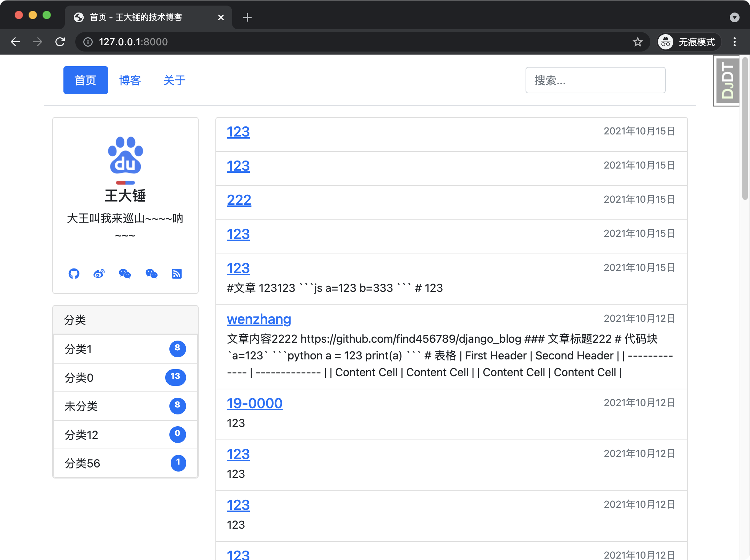This screenshot has height=560, width=750.
Task: Open the wenzhang article link
Action: click(259, 319)
